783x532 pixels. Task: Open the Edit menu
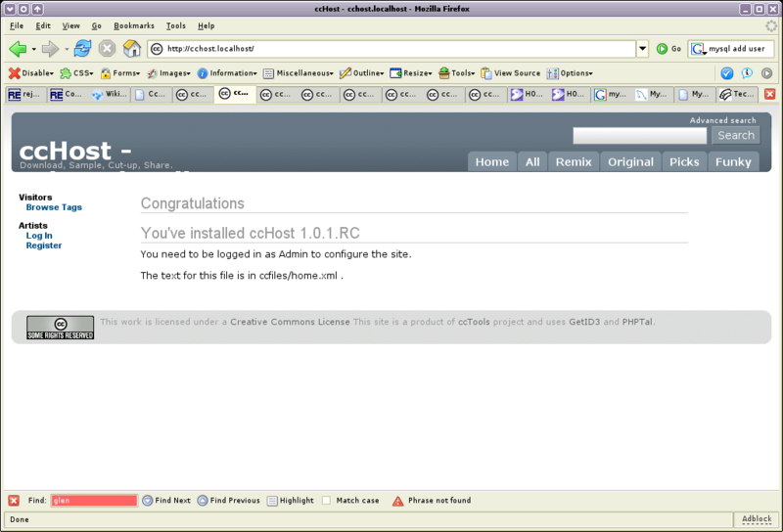pyautogui.click(x=43, y=26)
